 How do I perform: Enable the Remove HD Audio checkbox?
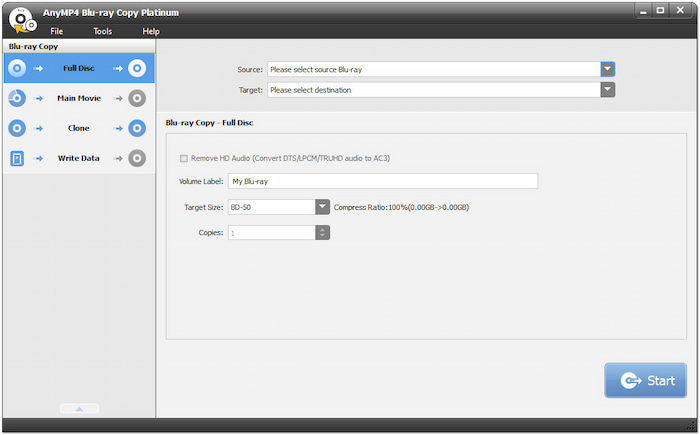[183, 158]
